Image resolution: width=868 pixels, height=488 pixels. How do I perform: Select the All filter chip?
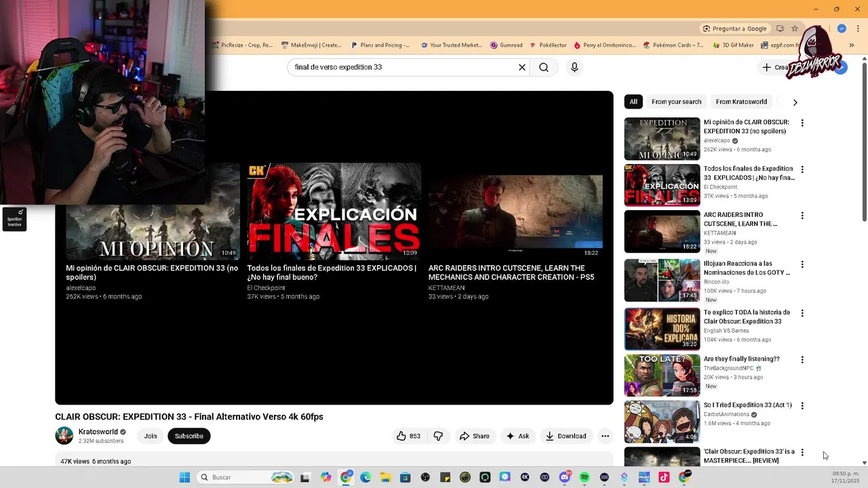pos(633,102)
